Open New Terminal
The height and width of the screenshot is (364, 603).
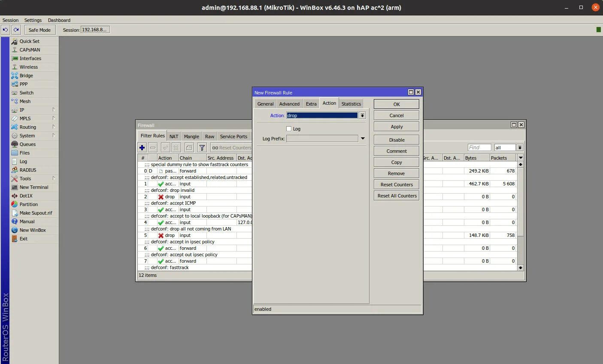34,187
